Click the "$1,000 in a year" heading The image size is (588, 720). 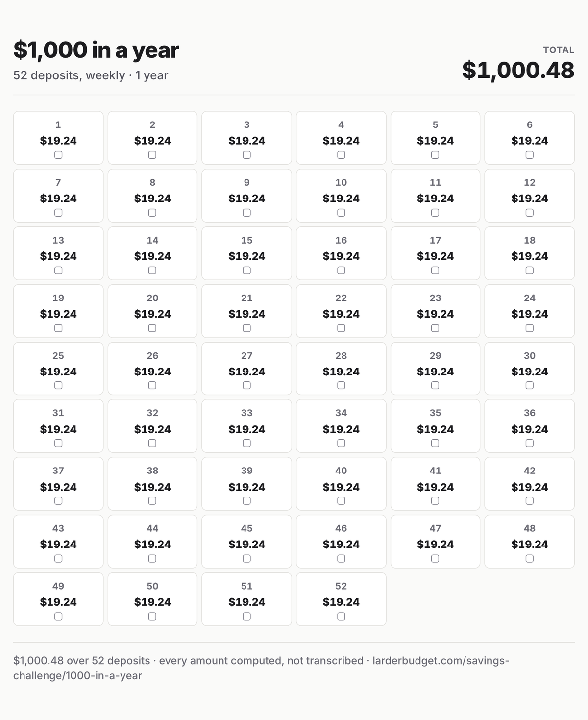[96, 50]
